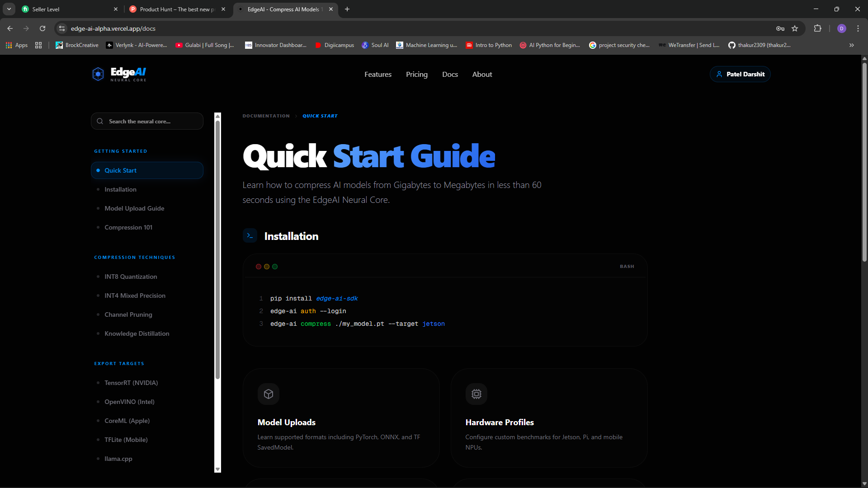Click the terminal icon beside Installation heading

click(250, 236)
